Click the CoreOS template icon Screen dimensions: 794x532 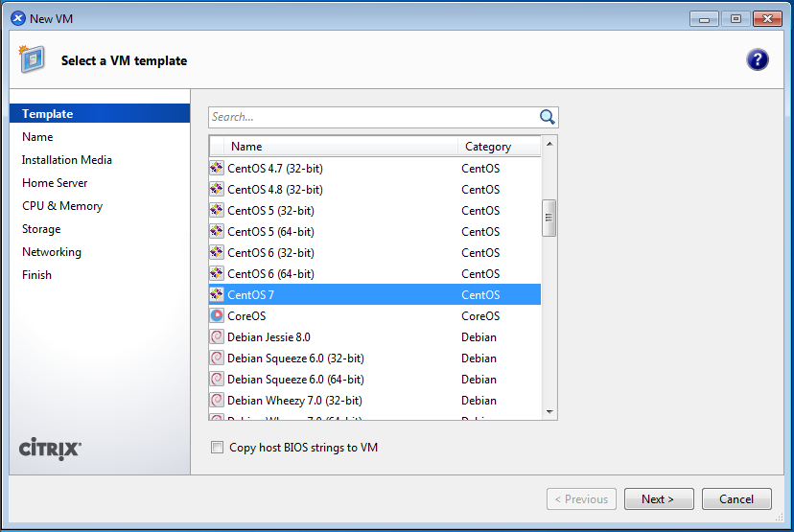217,316
